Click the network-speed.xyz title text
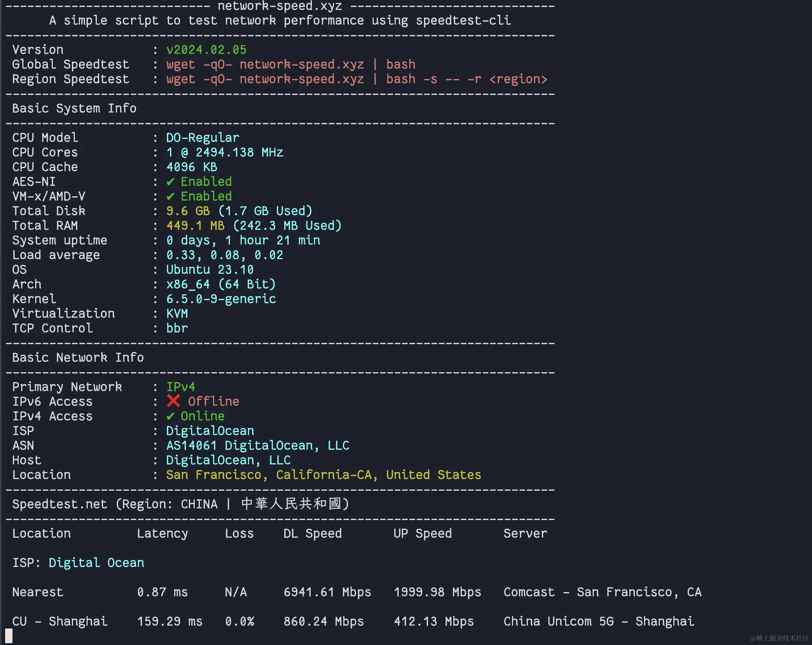Screen dimensions: 812x645 [x=280, y=5]
